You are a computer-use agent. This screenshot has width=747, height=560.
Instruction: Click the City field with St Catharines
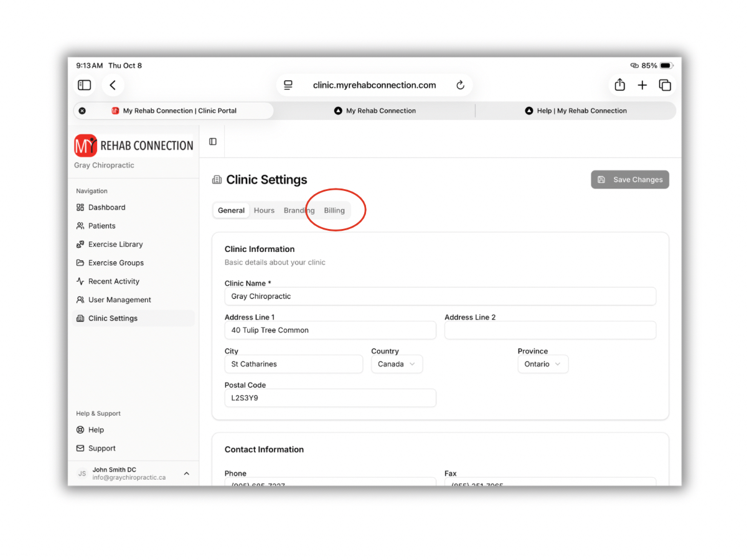point(294,364)
